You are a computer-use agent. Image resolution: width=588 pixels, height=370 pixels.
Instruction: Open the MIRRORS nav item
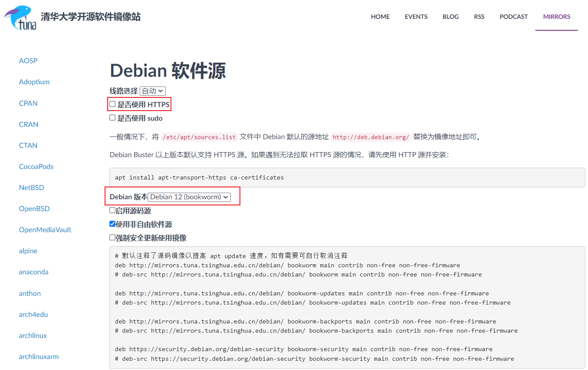coord(557,17)
